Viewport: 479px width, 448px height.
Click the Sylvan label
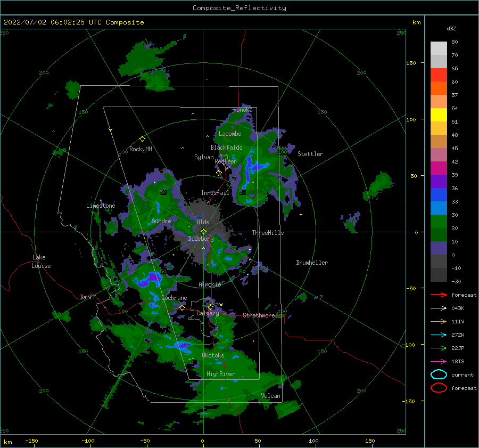(x=204, y=157)
